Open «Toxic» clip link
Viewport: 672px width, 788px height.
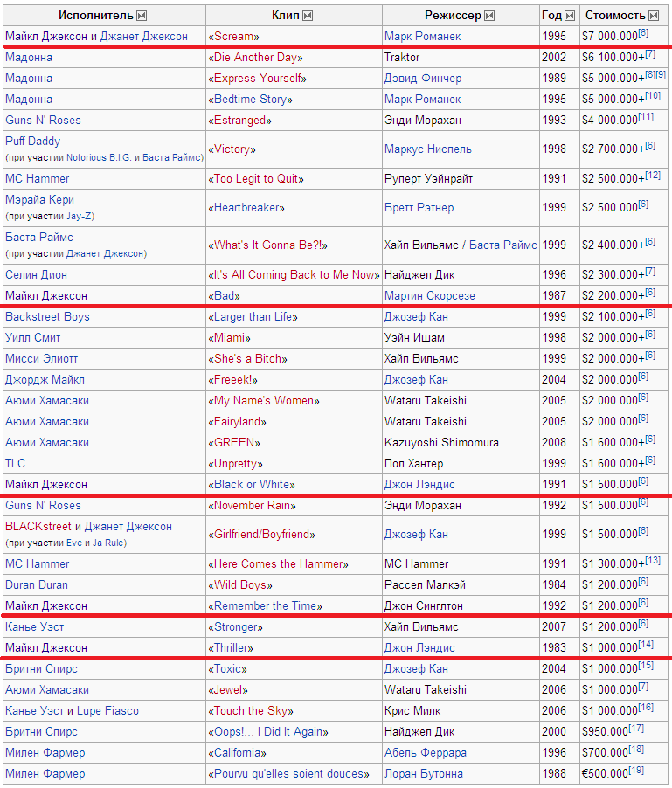(x=228, y=669)
